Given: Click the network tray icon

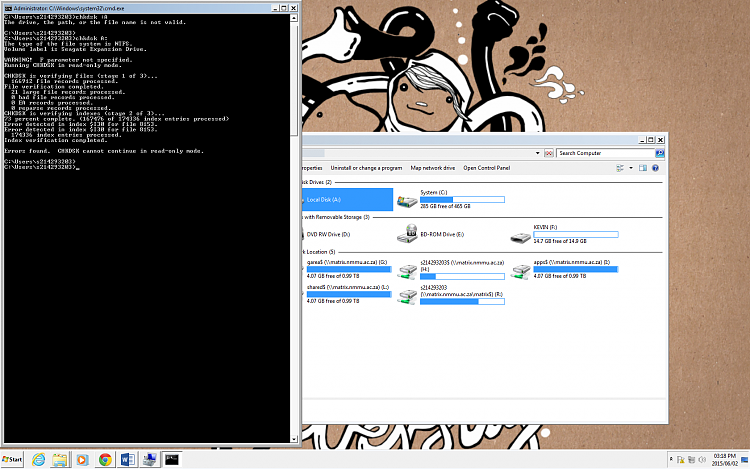Looking at the screenshot, I should pos(691,460).
